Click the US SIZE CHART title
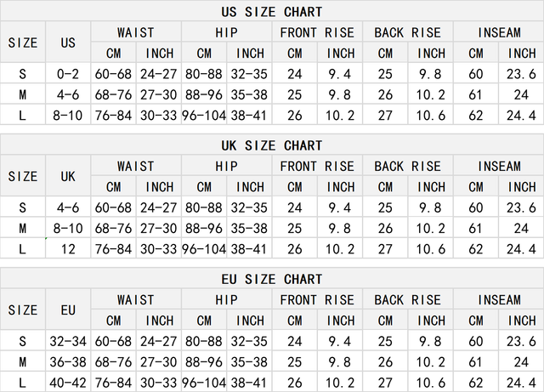Viewport: 544px width, 392px height. [x=271, y=12]
